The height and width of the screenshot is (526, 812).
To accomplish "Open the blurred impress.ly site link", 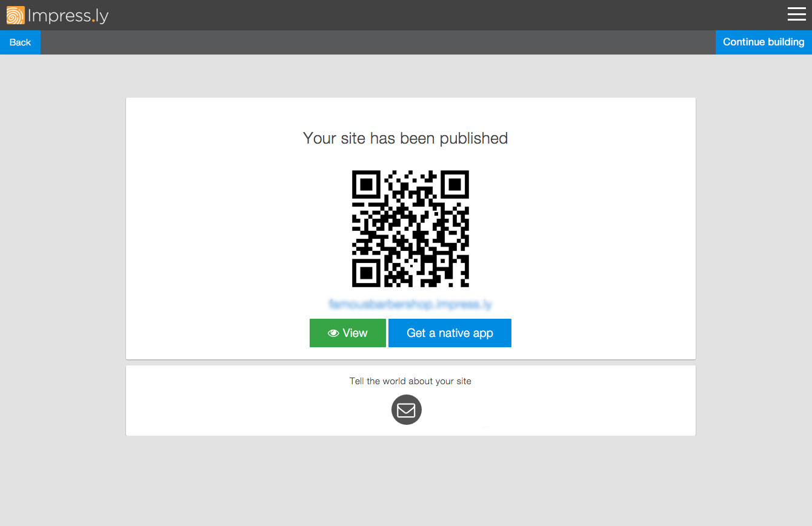I will 410,304.
